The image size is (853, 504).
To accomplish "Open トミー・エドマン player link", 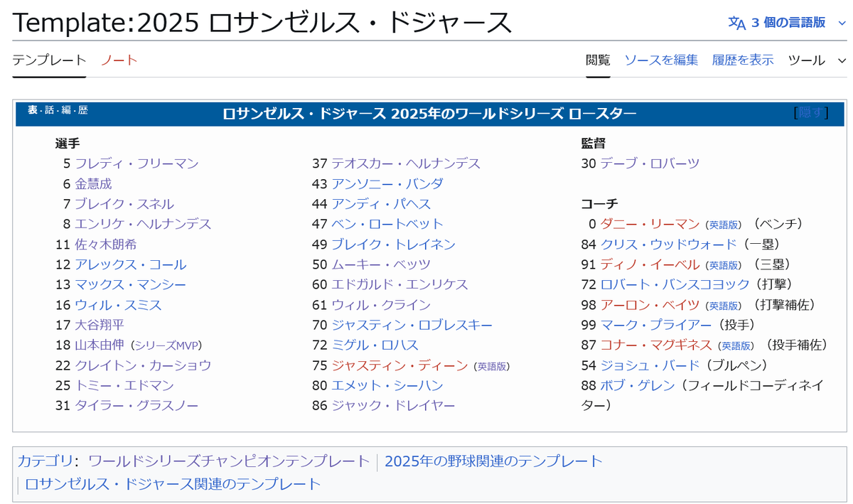I will [x=124, y=385].
